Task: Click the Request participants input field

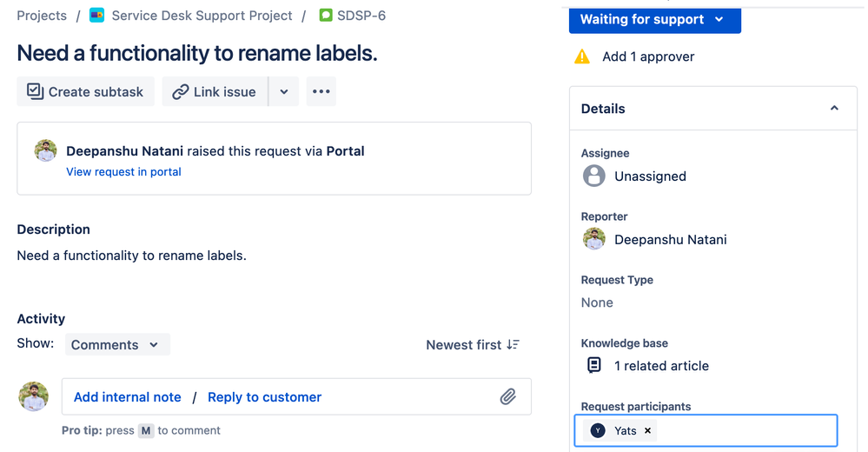Action: (x=706, y=430)
